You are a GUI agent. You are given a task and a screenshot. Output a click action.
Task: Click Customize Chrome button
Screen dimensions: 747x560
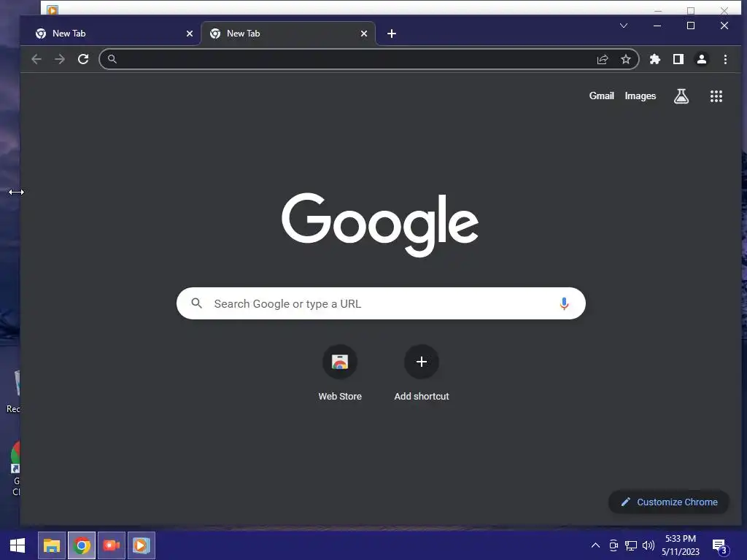coord(669,502)
